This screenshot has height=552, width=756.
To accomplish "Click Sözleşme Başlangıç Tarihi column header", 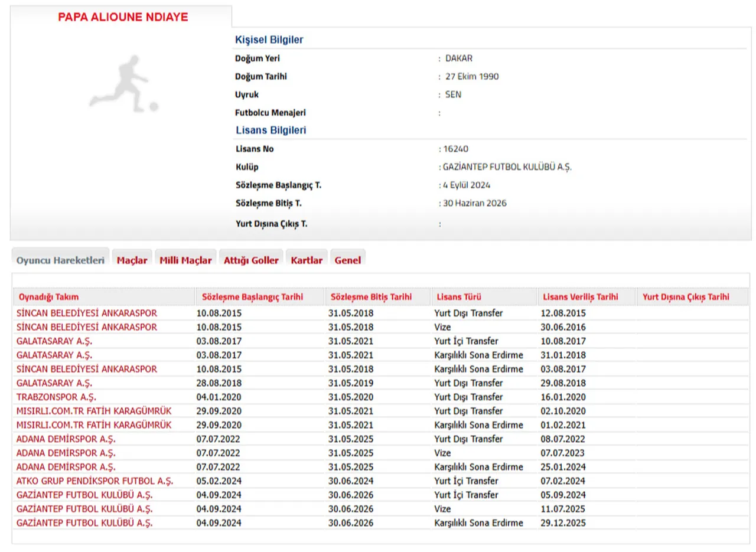I will tap(252, 297).
